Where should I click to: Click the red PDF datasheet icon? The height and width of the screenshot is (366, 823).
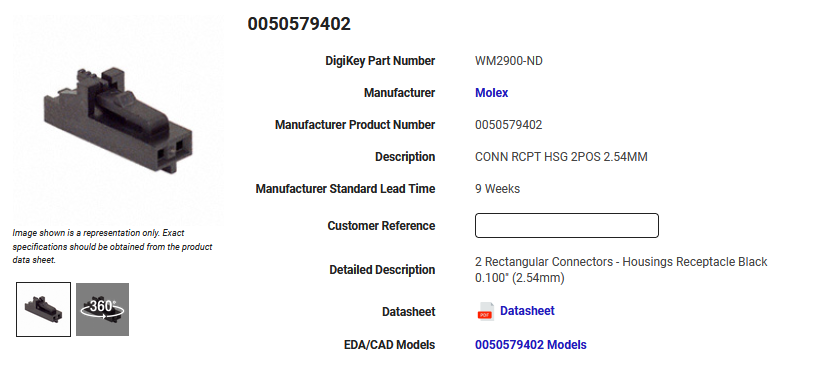[486, 311]
